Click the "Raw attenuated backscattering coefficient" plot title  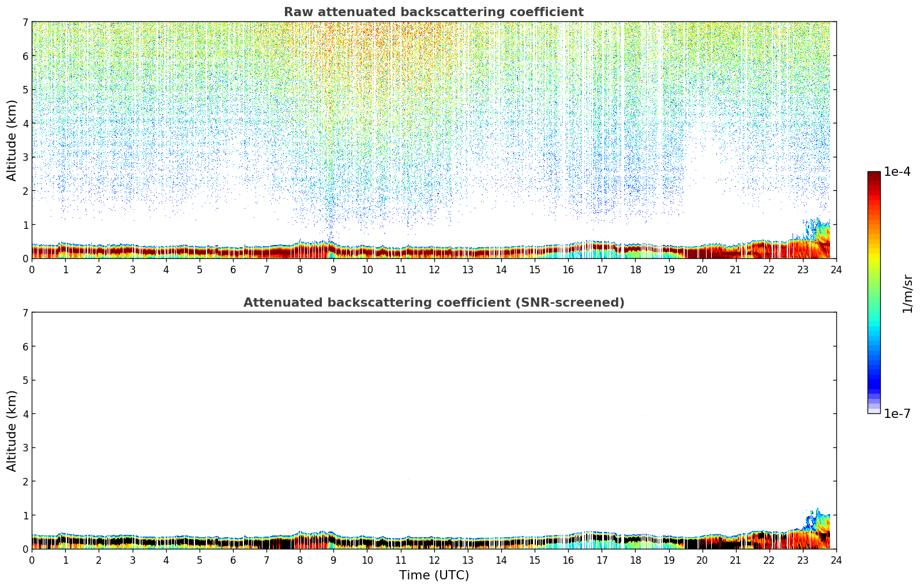433,12
